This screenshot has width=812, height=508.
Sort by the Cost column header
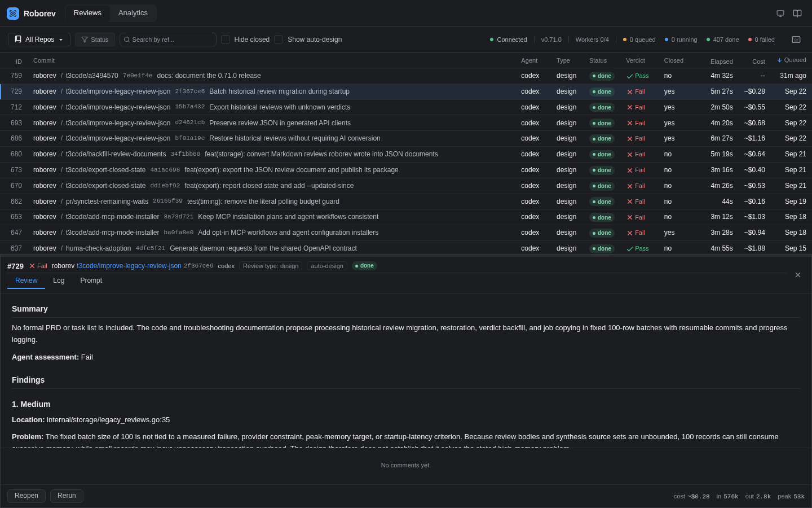(758, 62)
